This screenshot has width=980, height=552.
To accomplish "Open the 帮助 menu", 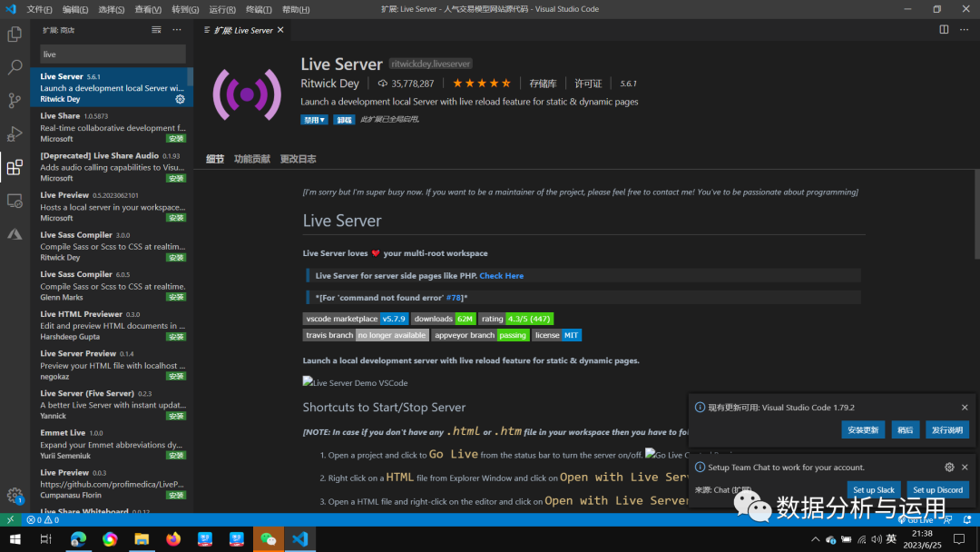I will (x=296, y=9).
